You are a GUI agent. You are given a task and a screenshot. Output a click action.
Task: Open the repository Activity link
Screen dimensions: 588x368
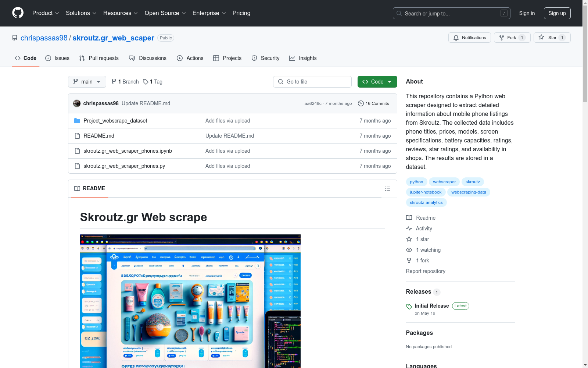tap(419, 229)
